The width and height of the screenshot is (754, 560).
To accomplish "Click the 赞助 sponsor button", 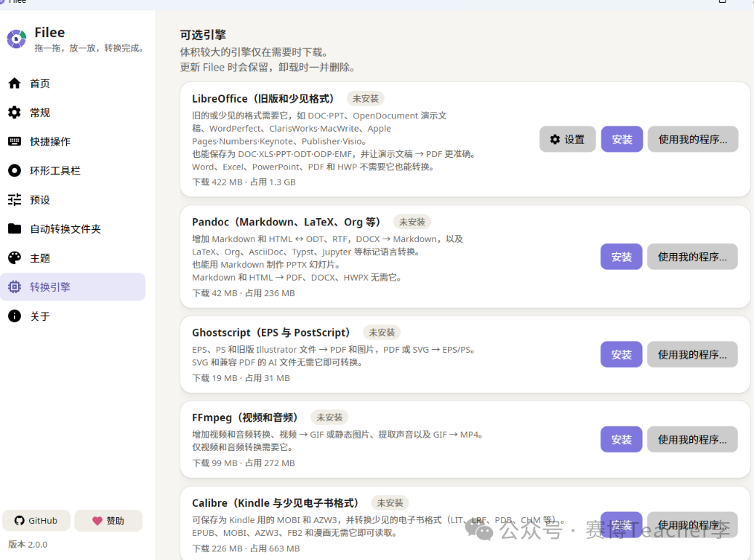I will point(108,521).
